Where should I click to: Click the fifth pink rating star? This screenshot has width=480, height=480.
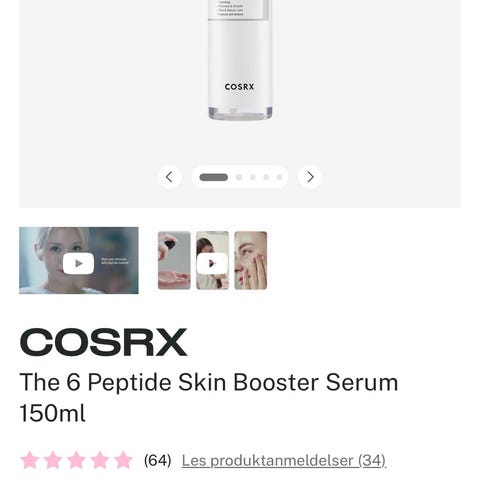pos(123,460)
